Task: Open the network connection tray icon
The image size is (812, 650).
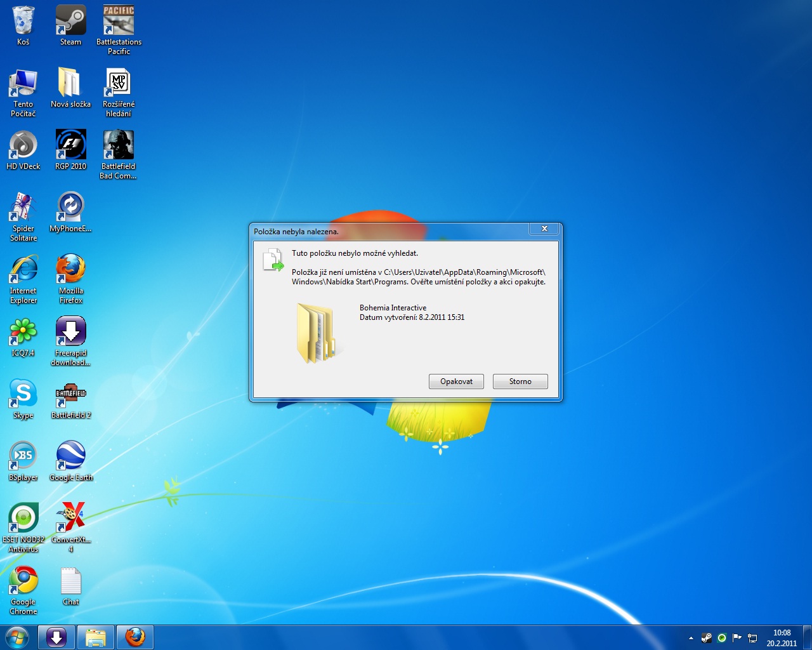Action: coord(752,638)
